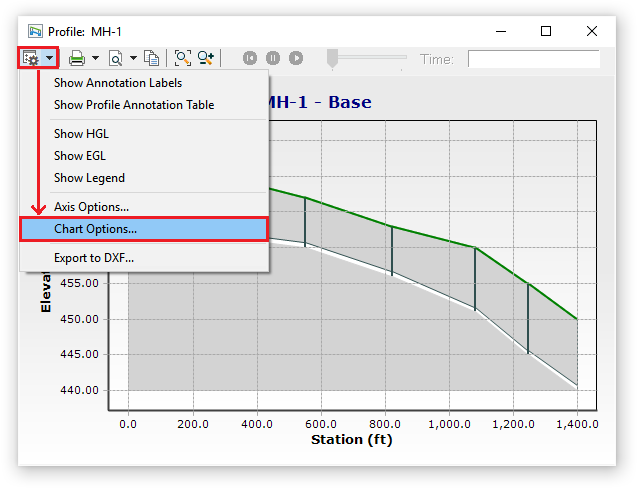Click the Print icon in toolbar
The image size is (639, 488).
pos(77,59)
